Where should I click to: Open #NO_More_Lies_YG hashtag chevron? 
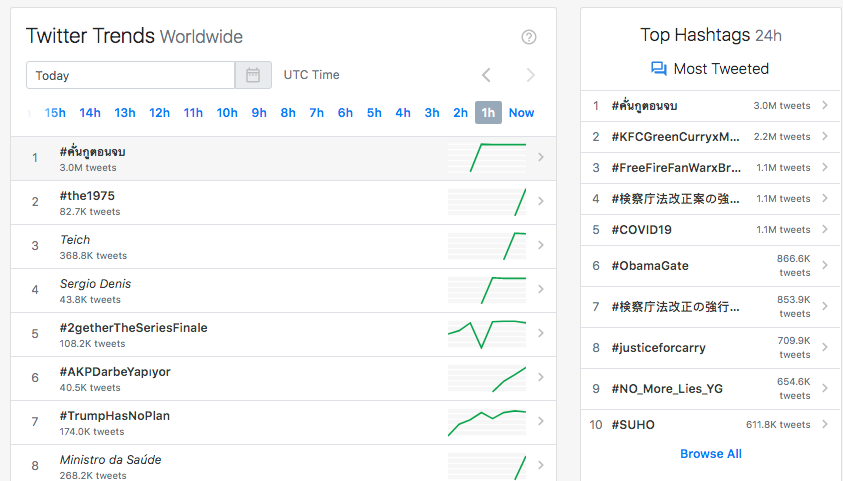(x=825, y=389)
